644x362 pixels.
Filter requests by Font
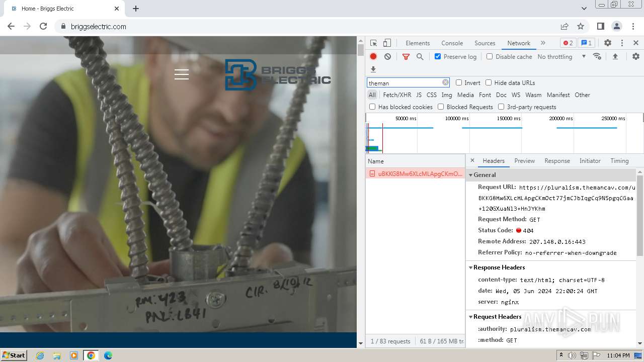tap(485, 95)
